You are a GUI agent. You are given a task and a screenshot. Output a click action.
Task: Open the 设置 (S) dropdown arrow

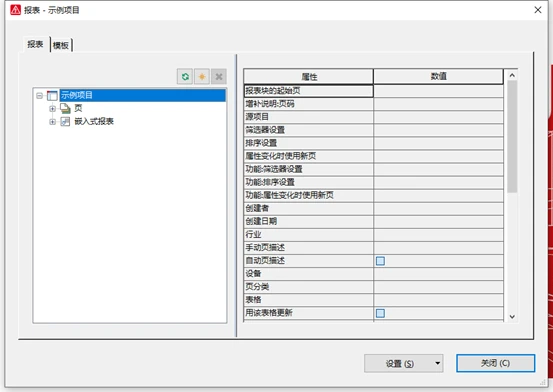click(437, 363)
